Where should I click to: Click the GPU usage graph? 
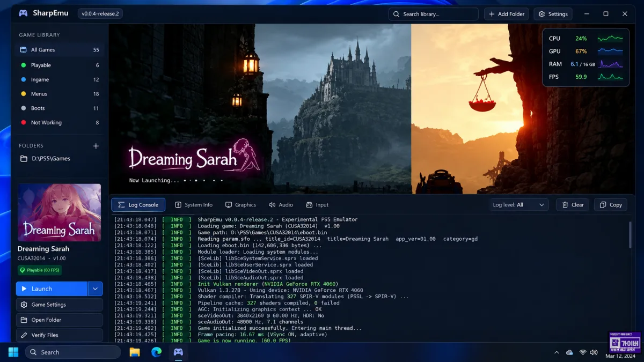pyautogui.click(x=611, y=51)
